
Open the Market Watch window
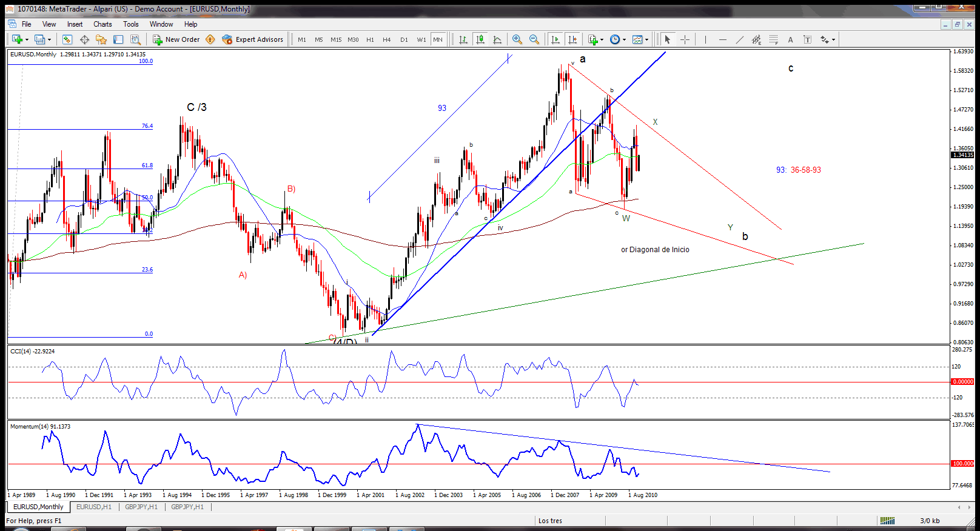click(x=67, y=39)
